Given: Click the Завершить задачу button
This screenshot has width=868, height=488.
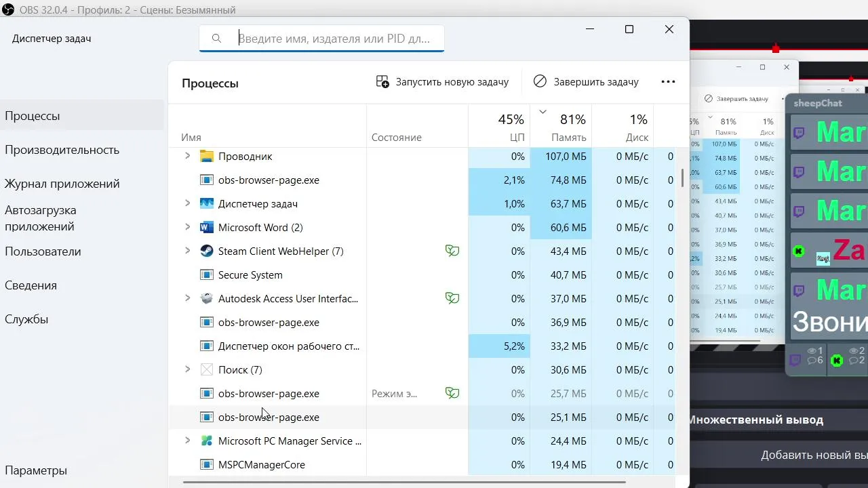Looking at the screenshot, I should 586,82.
